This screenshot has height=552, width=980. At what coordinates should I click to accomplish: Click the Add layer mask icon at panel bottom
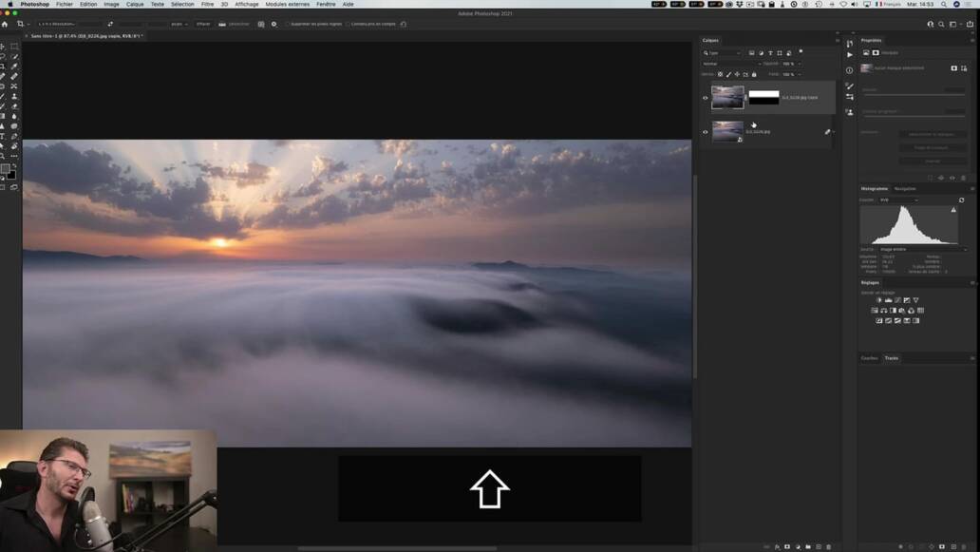click(787, 546)
